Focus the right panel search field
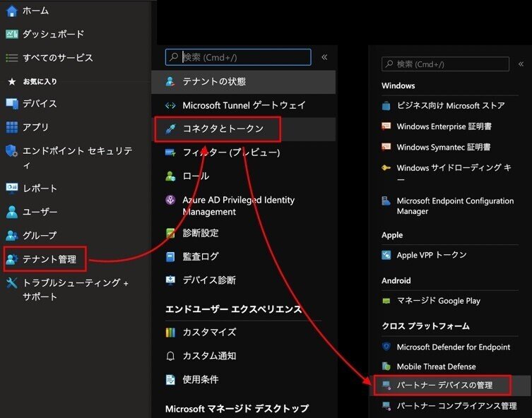Image resolution: width=532 pixels, height=418 pixels. click(445, 64)
